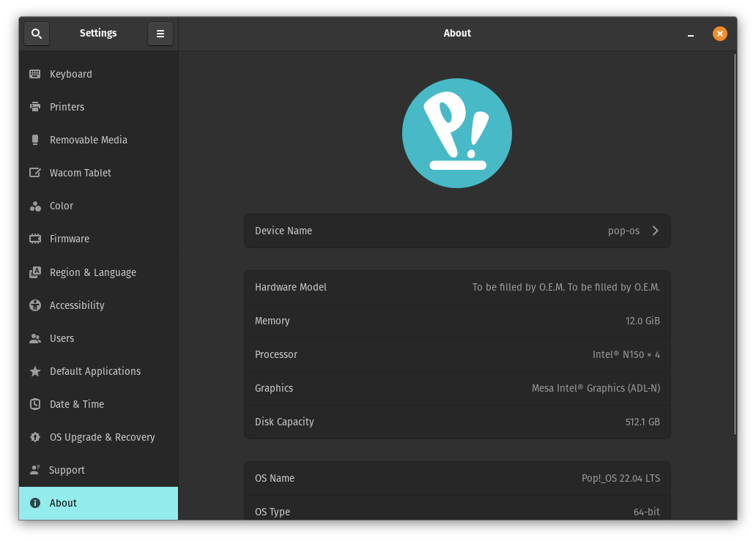Click the Processor label
This screenshot has height=541, width=756.
(x=276, y=354)
